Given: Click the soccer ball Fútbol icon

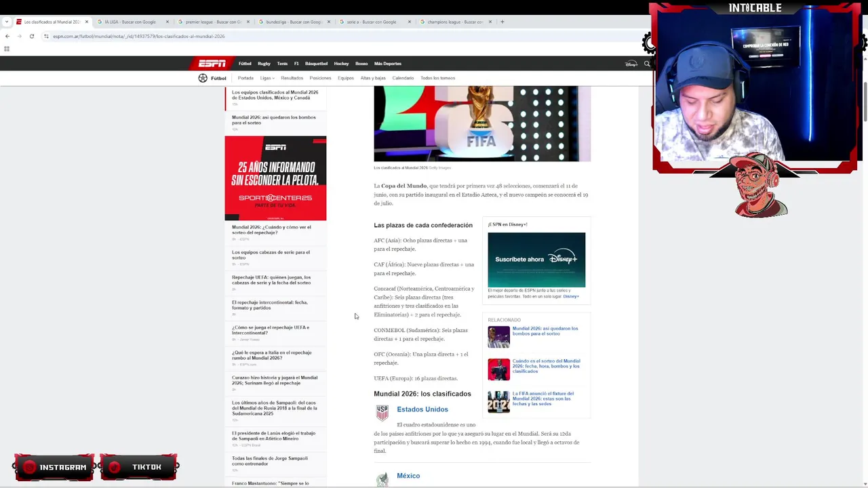Looking at the screenshot, I should coord(203,78).
